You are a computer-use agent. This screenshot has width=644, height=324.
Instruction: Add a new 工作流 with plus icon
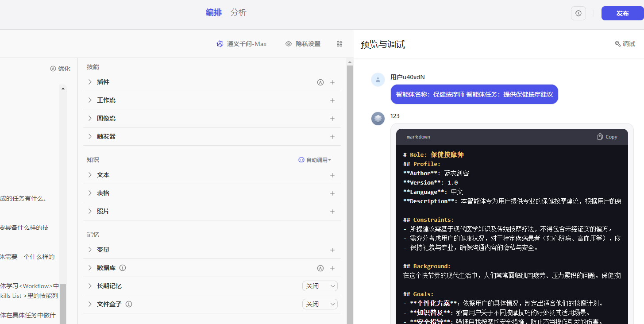pyautogui.click(x=332, y=100)
